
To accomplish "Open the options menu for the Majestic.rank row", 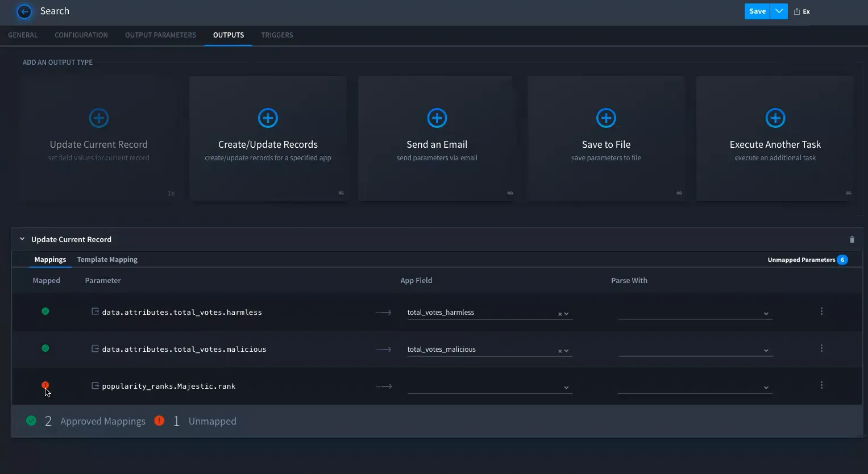I will 821,385.
